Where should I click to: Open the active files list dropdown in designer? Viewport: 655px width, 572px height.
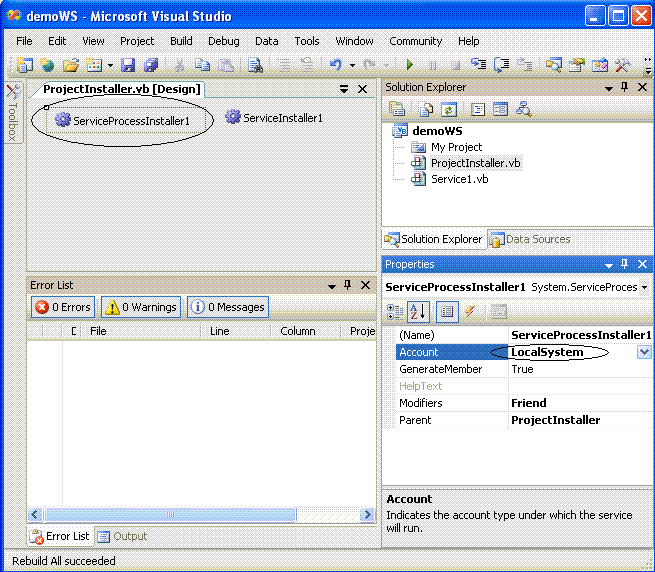(x=344, y=89)
